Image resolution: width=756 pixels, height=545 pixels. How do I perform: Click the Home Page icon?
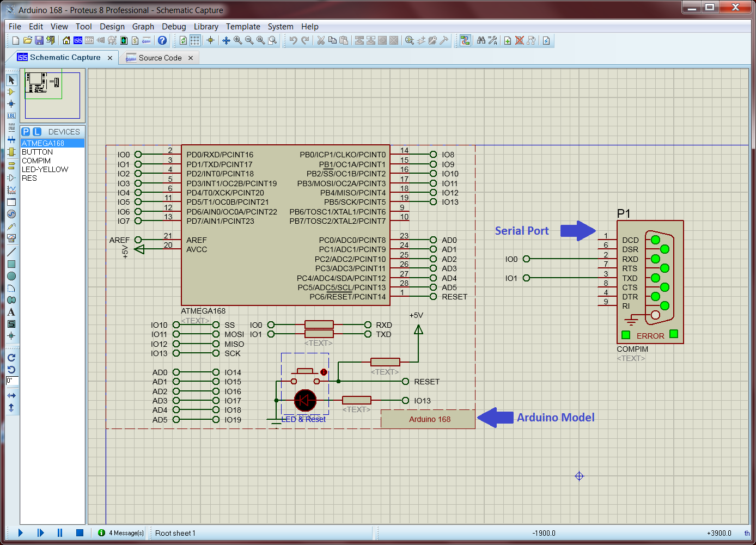pyautogui.click(x=66, y=40)
